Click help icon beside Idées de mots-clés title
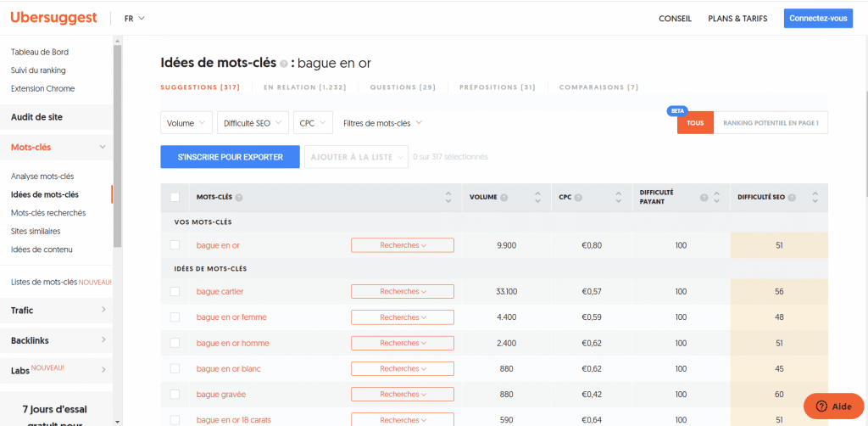Screen dimensions: 868x426 pyautogui.click(x=283, y=64)
